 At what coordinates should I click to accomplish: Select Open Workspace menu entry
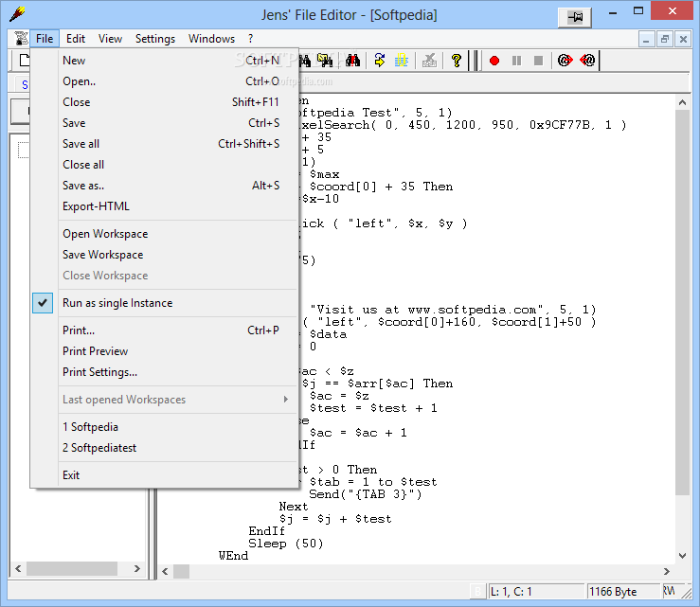pyautogui.click(x=164, y=234)
